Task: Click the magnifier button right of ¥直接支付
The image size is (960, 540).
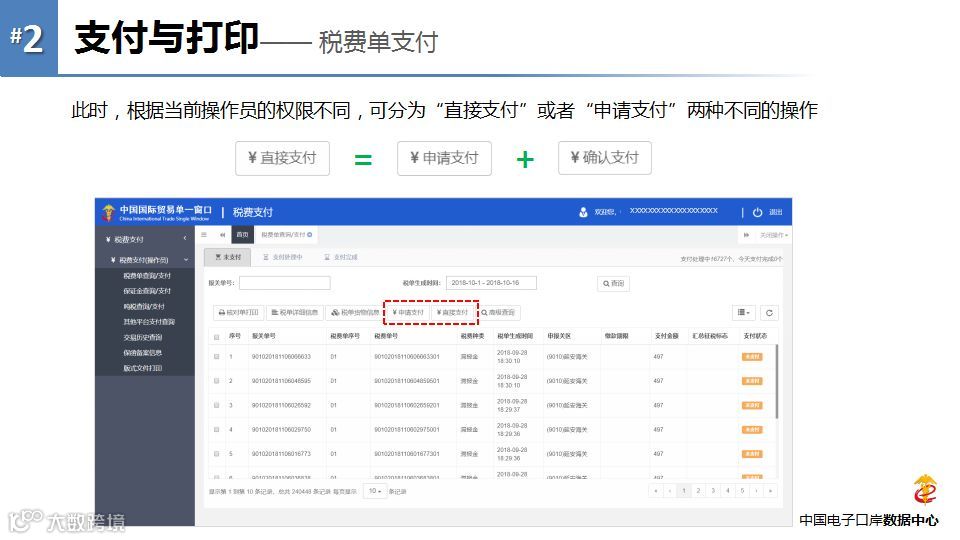Action: pos(498,313)
